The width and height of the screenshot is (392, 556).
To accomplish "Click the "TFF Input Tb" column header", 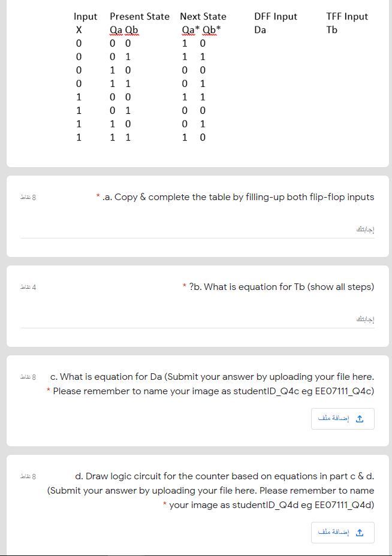I will (347, 22).
